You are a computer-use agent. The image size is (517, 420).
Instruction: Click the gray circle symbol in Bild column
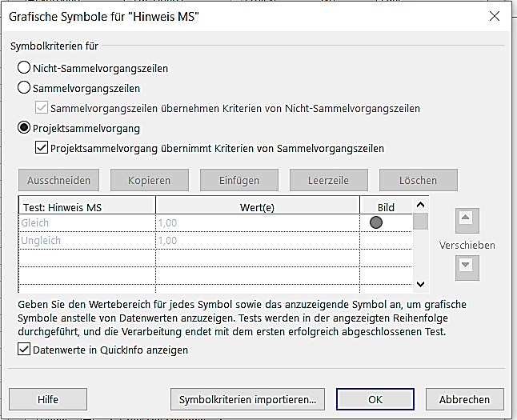tap(376, 223)
